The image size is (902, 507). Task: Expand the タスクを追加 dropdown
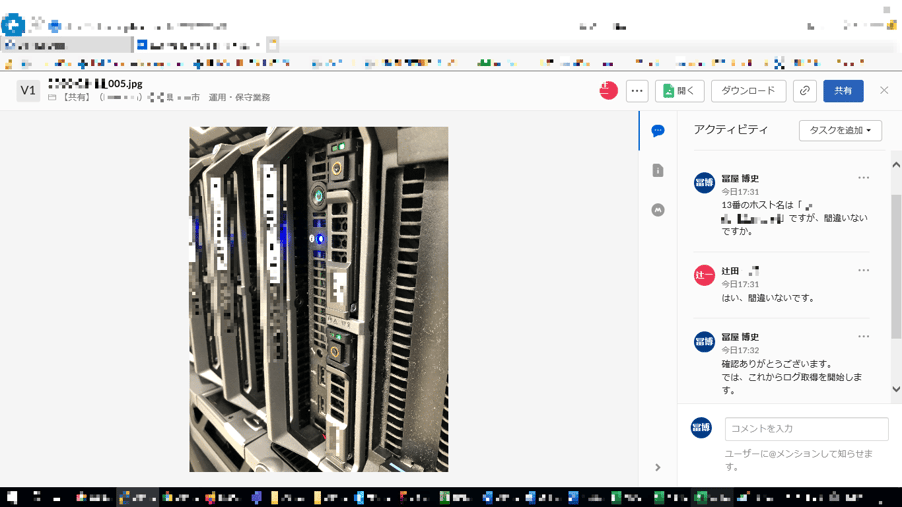[x=840, y=130]
